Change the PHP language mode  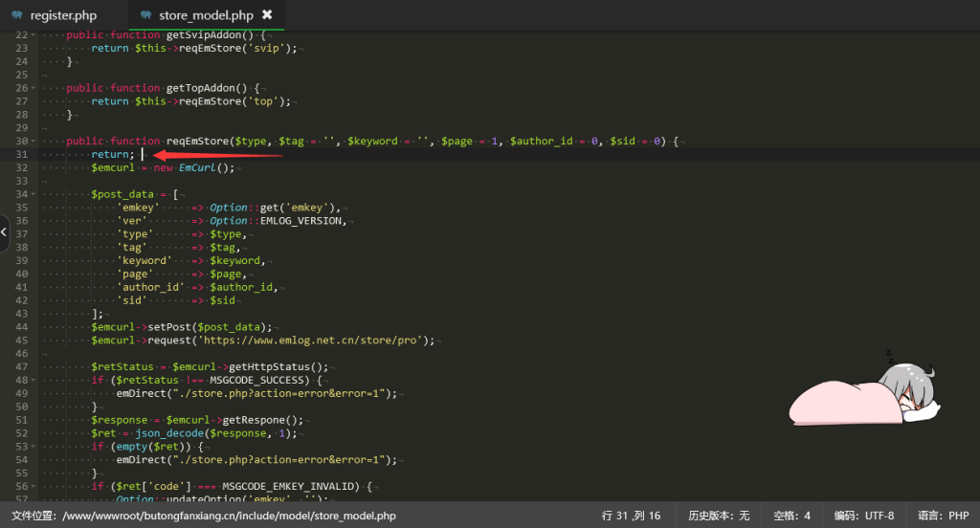click(943, 516)
